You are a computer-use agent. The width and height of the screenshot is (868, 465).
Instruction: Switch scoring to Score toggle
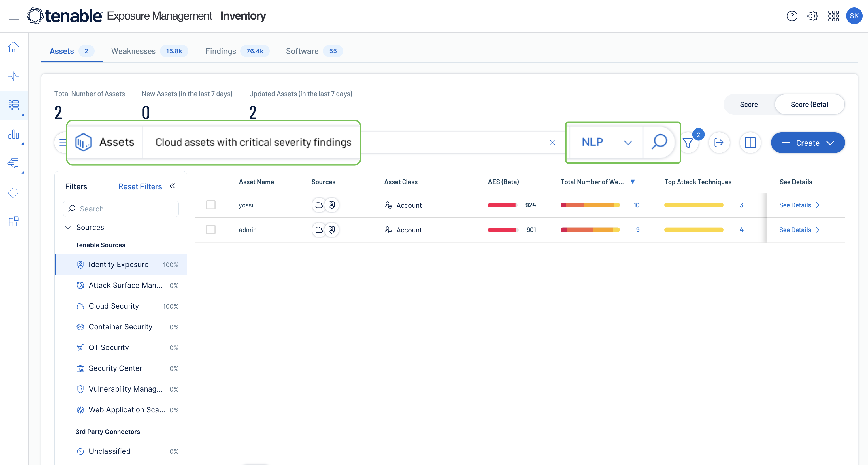[749, 105]
